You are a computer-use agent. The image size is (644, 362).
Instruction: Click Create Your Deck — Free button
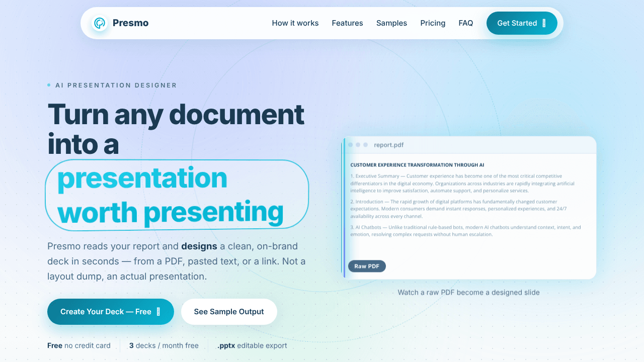111,312
